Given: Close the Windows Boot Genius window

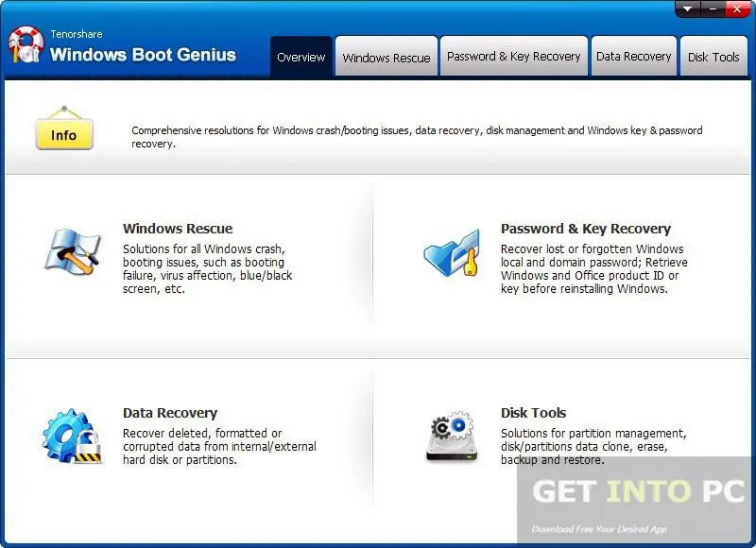Looking at the screenshot, I should coord(737,9).
